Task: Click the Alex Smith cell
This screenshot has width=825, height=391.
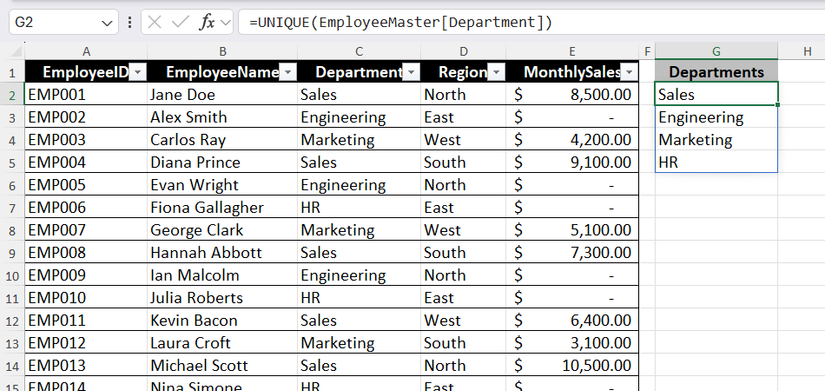Action: tap(223, 117)
